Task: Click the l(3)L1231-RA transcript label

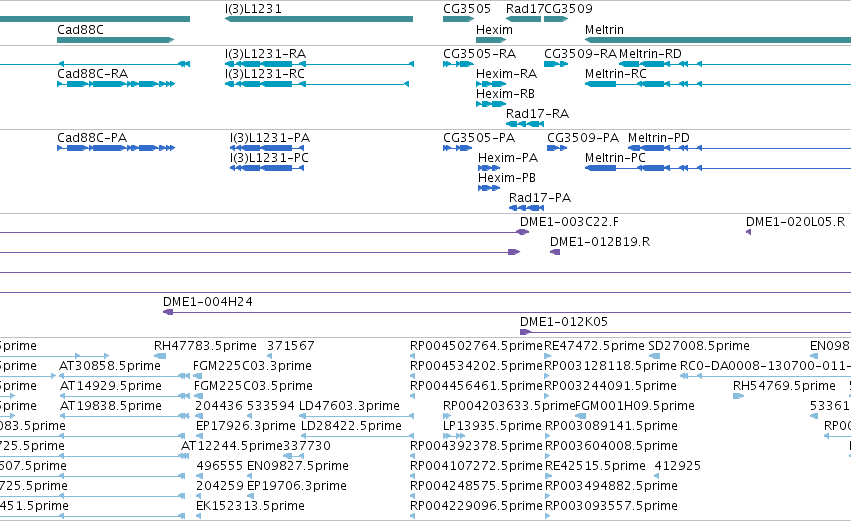Action: 265,54
